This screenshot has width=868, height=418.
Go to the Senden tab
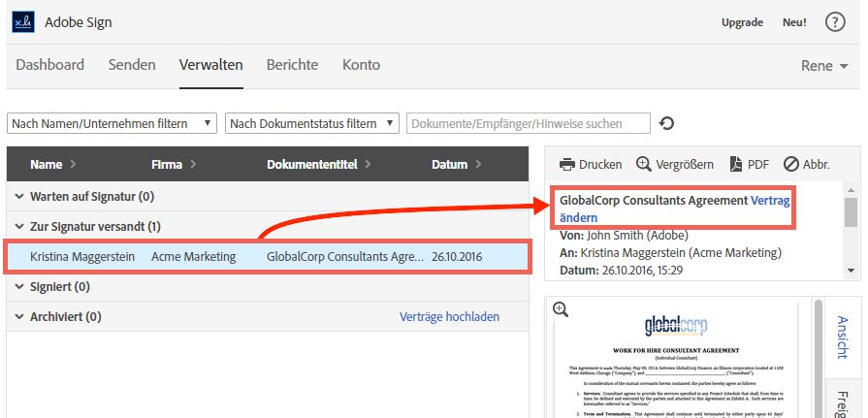click(x=132, y=65)
